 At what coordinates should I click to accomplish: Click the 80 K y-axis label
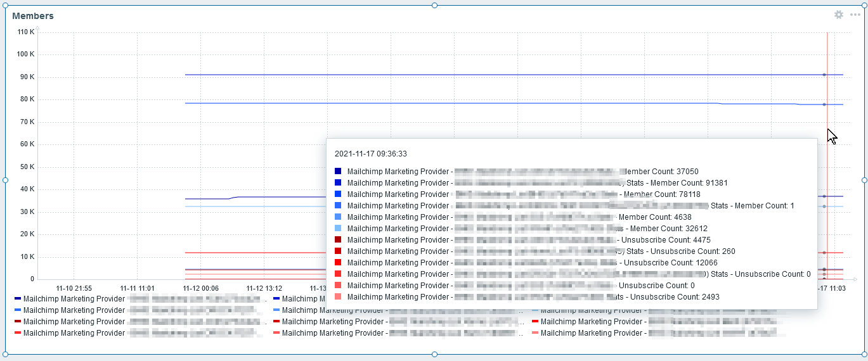coord(28,99)
